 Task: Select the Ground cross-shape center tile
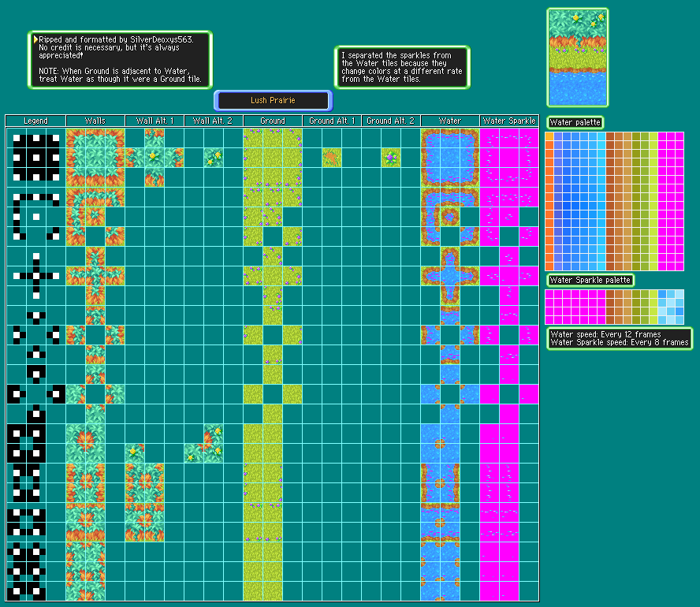pyautogui.click(x=273, y=276)
